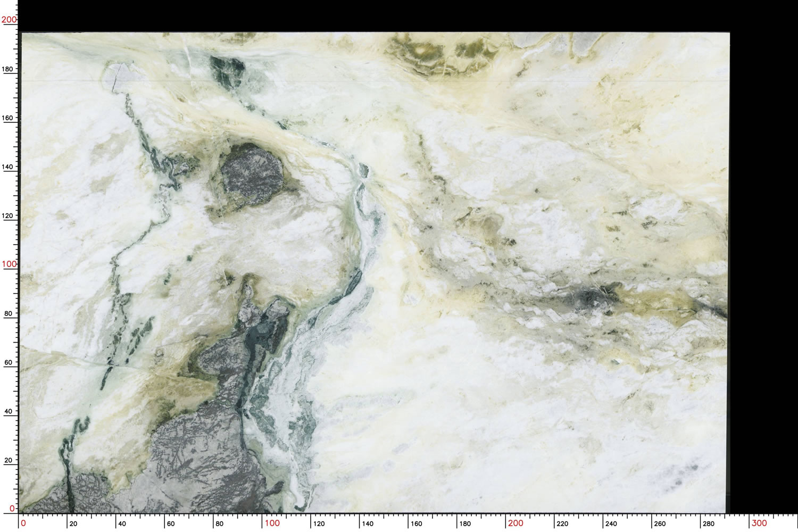Click the red 200 label on vertical ruler

point(9,20)
